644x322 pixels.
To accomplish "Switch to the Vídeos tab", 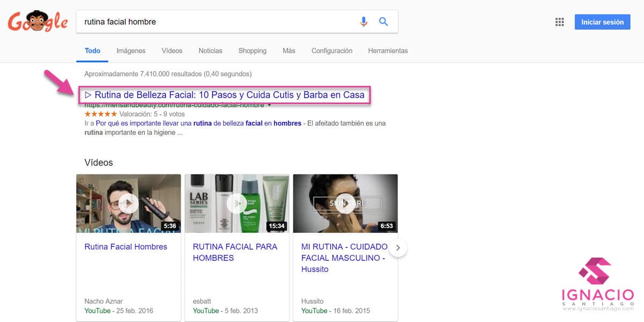I will [x=172, y=51].
